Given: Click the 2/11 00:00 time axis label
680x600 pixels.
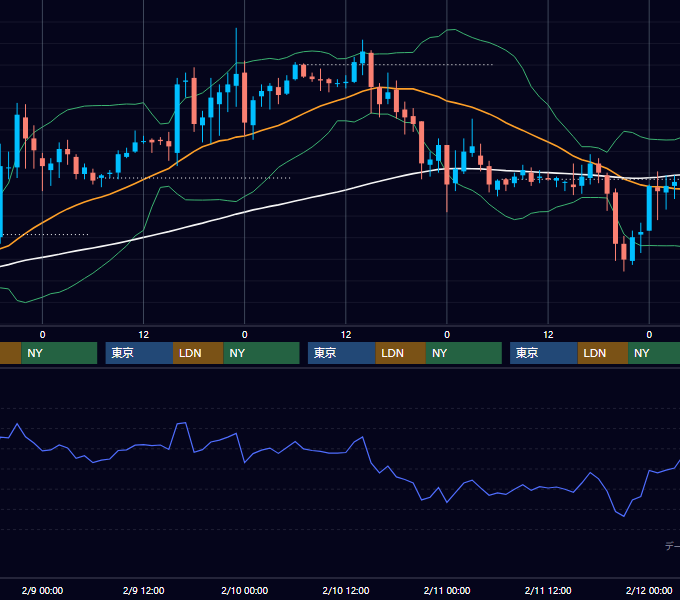Looking at the screenshot, I should point(447,590).
